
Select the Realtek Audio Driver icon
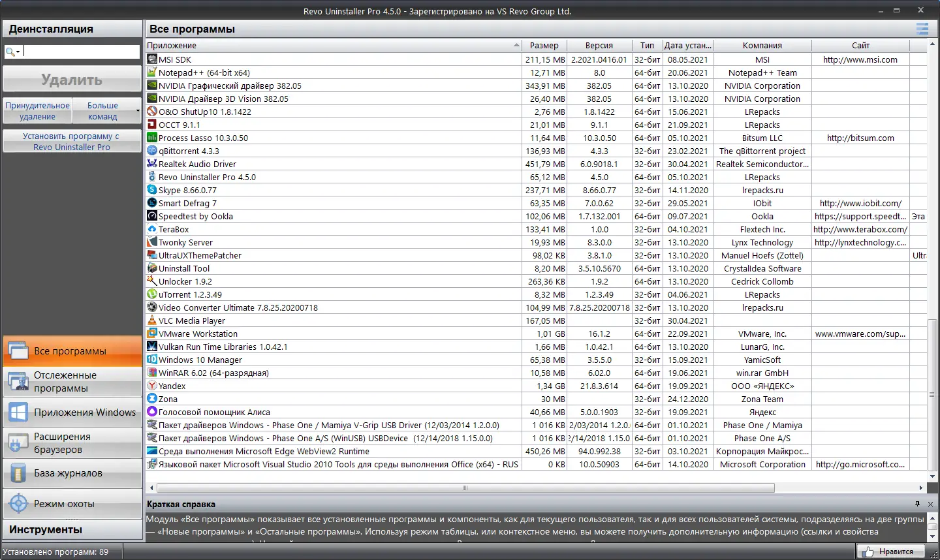point(152,164)
